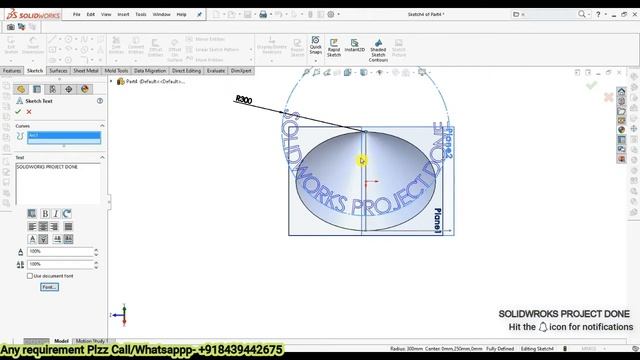This screenshot has width=640, height=360.
Task: Click the Width Factor 100% field
Action: tap(60, 251)
